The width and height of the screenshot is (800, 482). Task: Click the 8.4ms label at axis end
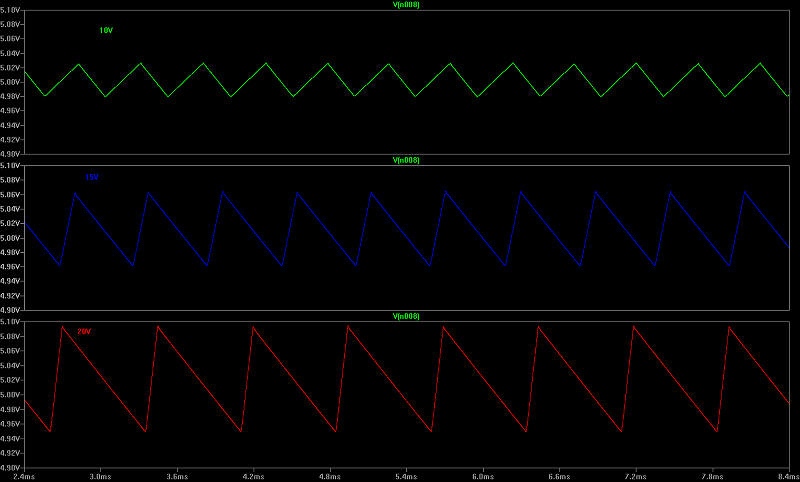(x=779, y=476)
